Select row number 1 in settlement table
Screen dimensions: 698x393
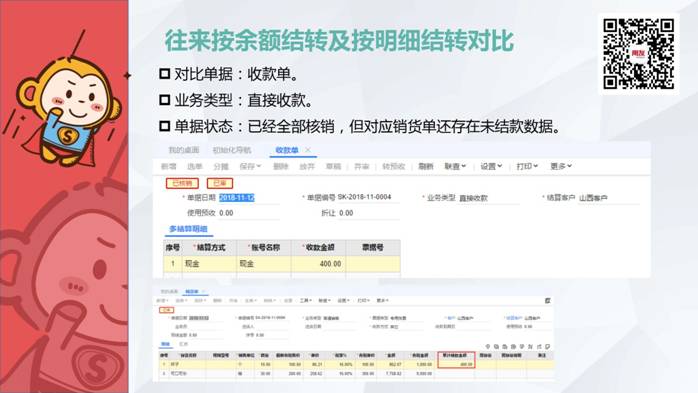click(x=173, y=264)
